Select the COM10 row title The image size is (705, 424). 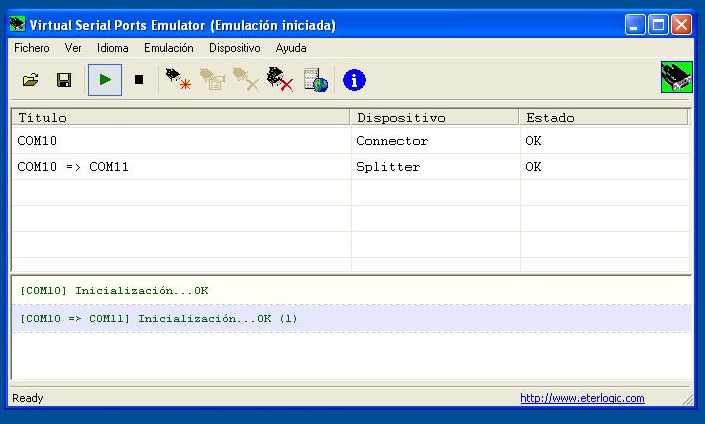coord(37,141)
